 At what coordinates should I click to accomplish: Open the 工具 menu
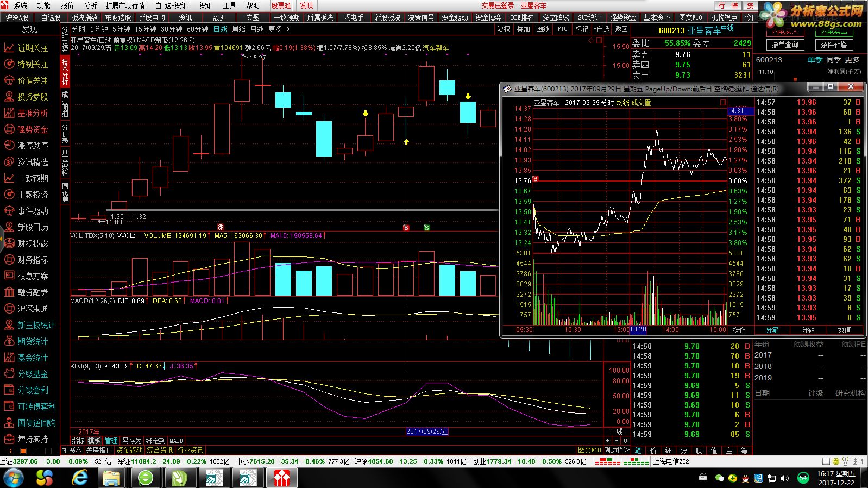click(230, 5)
